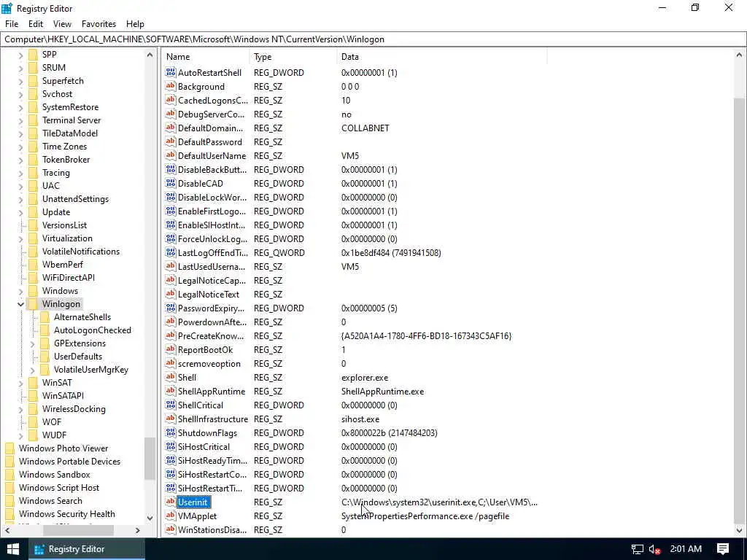The width and height of the screenshot is (747, 560).
Task: Click the network tray icon
Action: tap(638, 549)
